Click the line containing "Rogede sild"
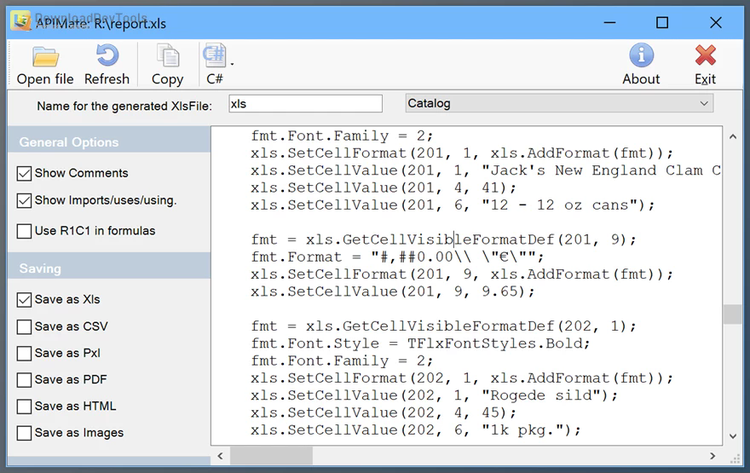This screenshot has height=473, width=750. pos(435,396)
